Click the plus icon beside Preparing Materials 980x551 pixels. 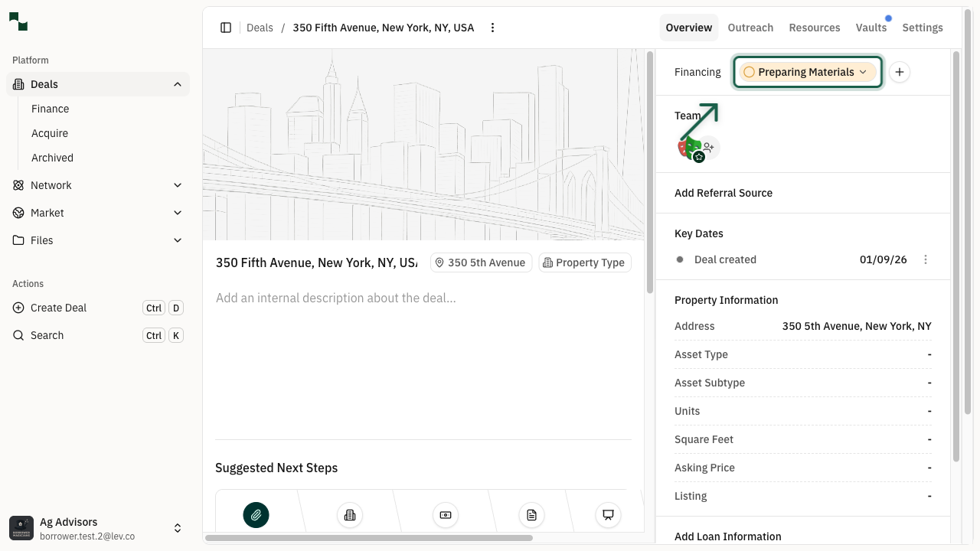coord(900,72)
